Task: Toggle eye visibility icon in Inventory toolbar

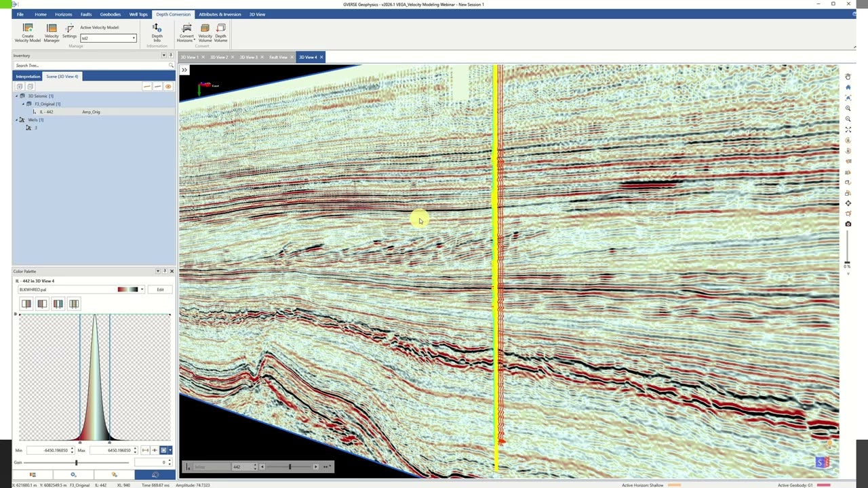Action: [x=168, y=87]
